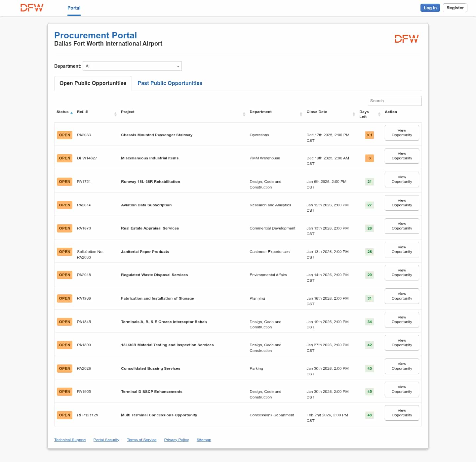The width and height of the screenshot is (476, 462).
Task: Click the DFW logo in top navigation
Action: coord(32,8)
